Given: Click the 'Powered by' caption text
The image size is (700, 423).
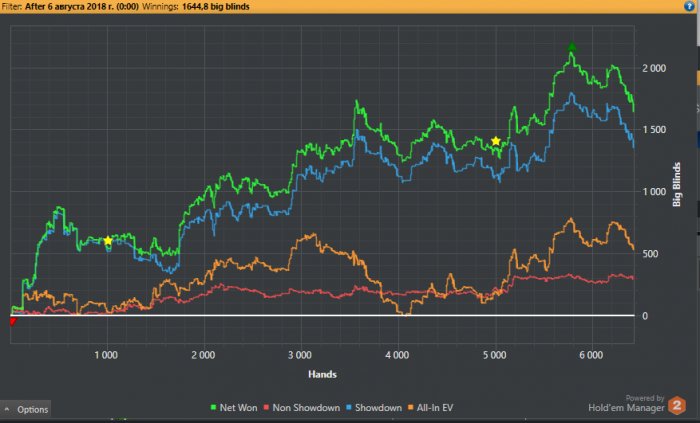Looking at the screenshot, I should [645, 398].
